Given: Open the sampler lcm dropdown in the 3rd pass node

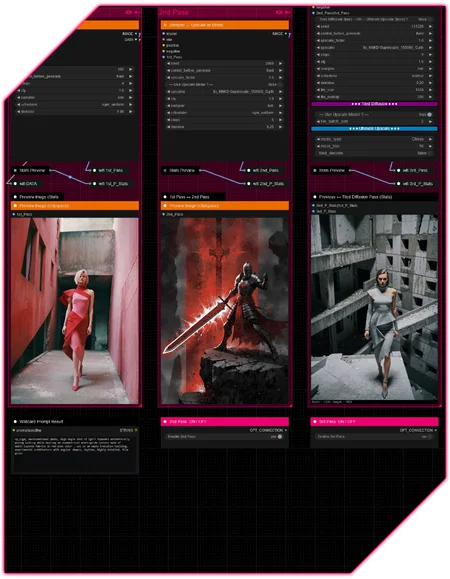Looking at the screenshot, I should (374, 69).
